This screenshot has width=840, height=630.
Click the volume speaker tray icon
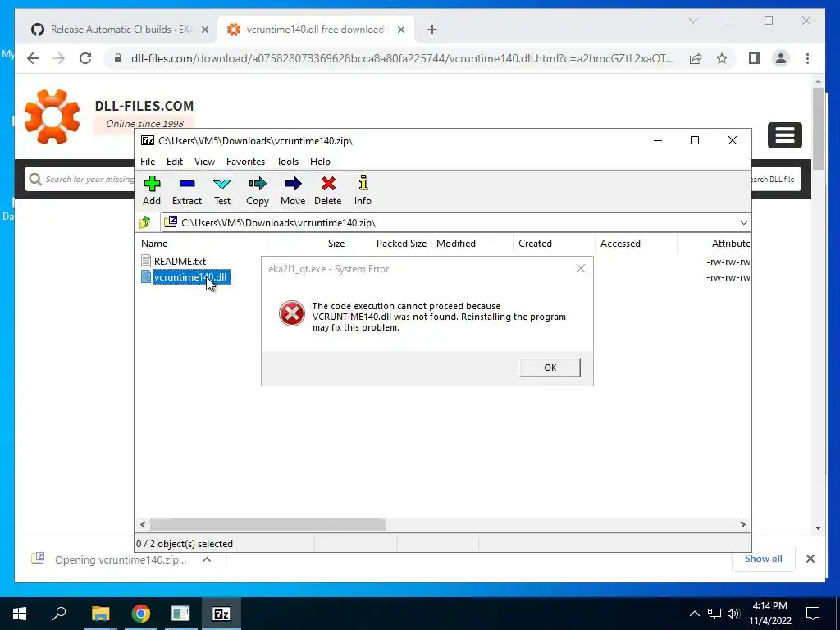click(733, 614)
